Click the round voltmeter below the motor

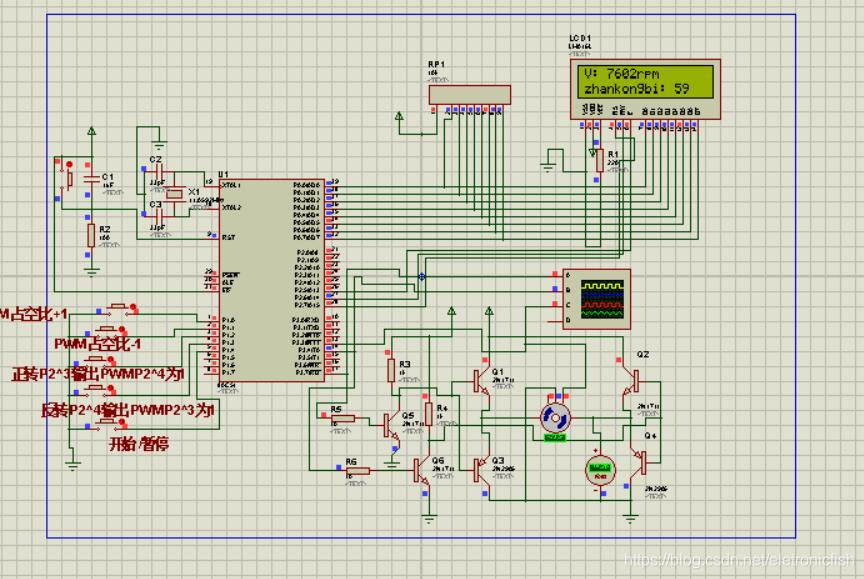[599, 468]
